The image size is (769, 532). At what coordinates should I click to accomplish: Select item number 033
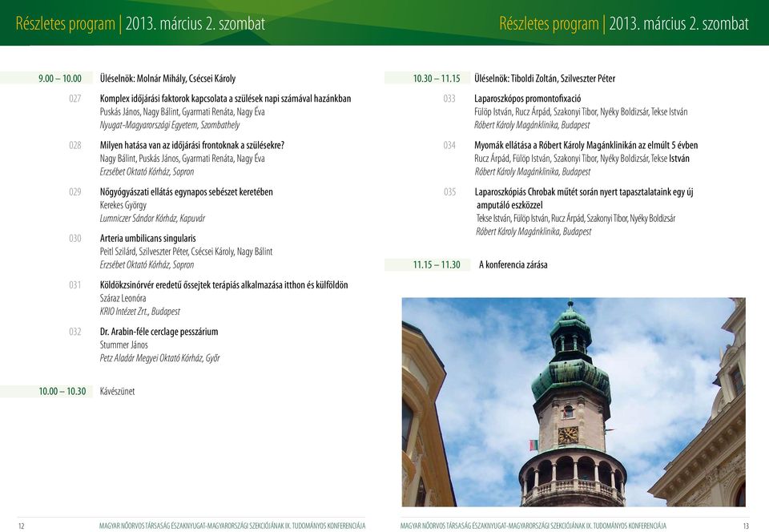coord(449,99)
